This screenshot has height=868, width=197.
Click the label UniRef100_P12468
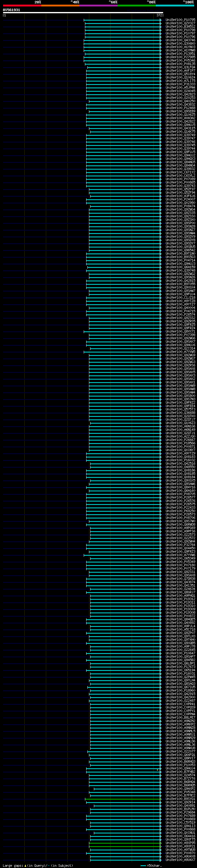[180, 108]
